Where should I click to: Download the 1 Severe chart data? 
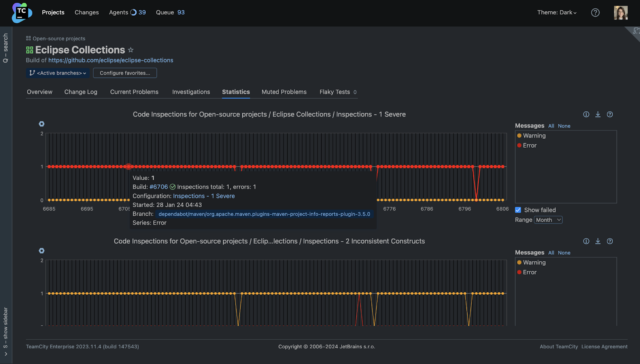tap(598, 114)
